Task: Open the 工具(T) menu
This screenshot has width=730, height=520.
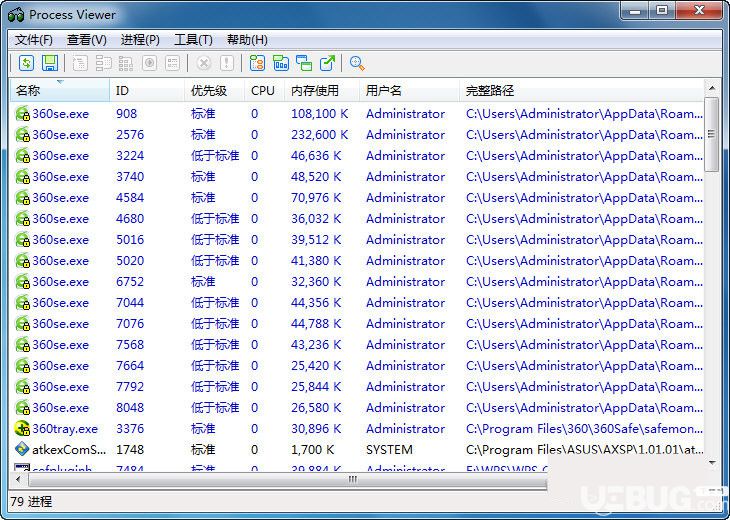Action: [x=193, y=40]
